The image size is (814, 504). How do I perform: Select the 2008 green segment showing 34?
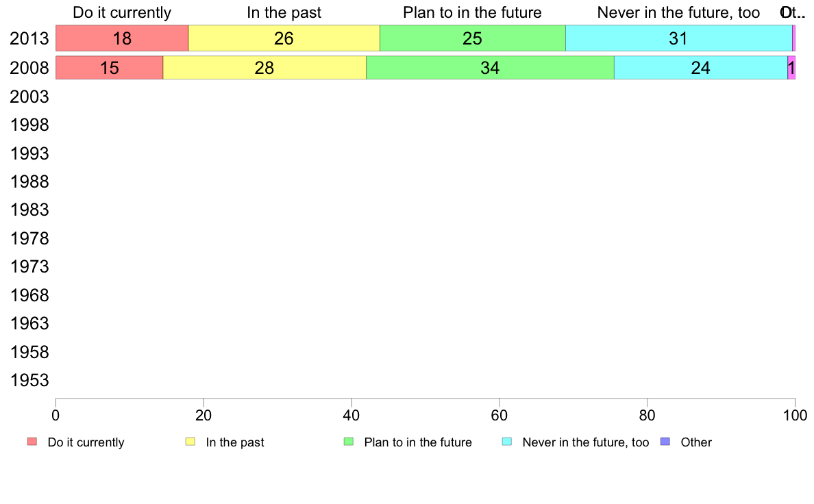[x=490, y=68]
